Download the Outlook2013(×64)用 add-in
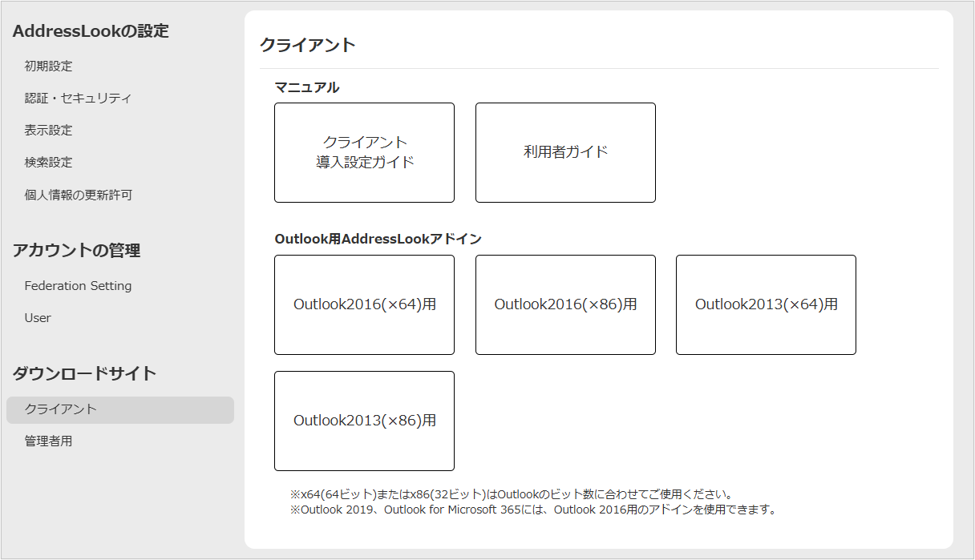Image resolution: width=975 pixels, height=560 pixels. click(x=766, y=304)
